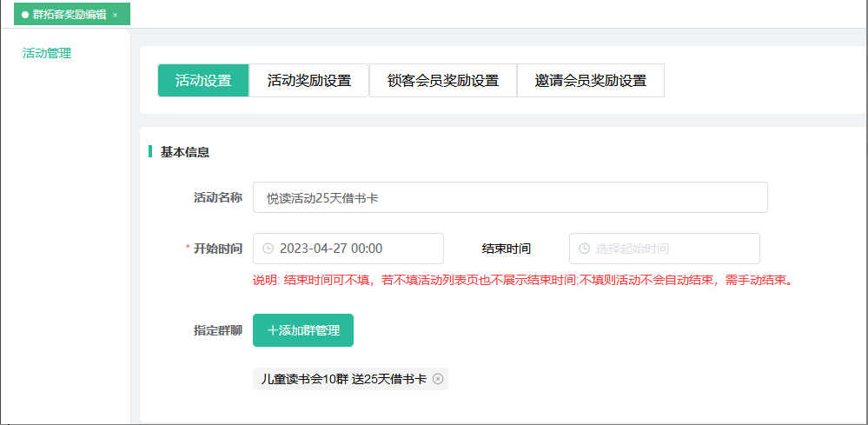Click the 指定群聊 field label
The width and height of the screenshot is (868, 425).
click(217, 330)
